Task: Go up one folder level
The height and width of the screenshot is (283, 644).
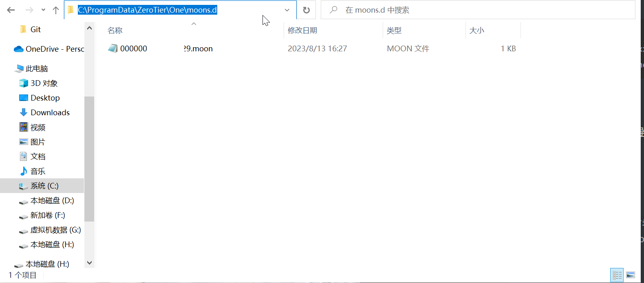Action: tap(56, 10)
